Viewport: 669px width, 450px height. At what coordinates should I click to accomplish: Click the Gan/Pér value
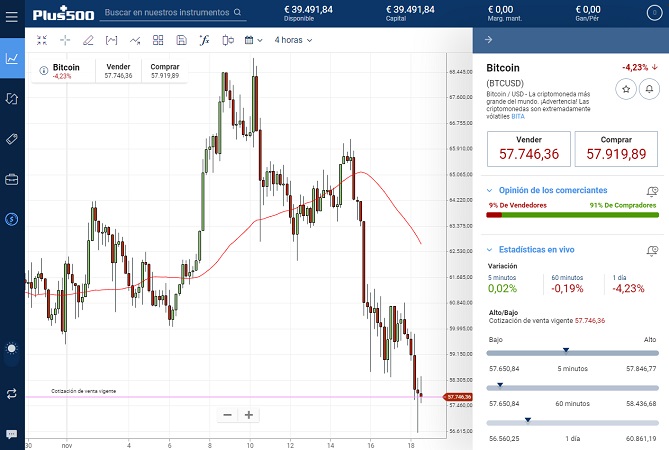(x=588, y=9)
